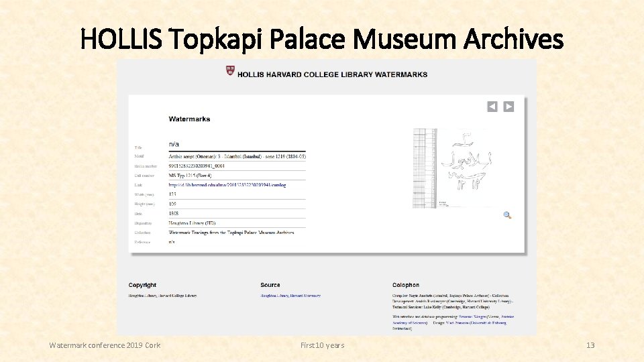Image resolution: width=644 pixels, height=362 pixels.
Task: Open the web interface programmer link in Colophon
Action: pyautogui.click(x=472, y=317)
